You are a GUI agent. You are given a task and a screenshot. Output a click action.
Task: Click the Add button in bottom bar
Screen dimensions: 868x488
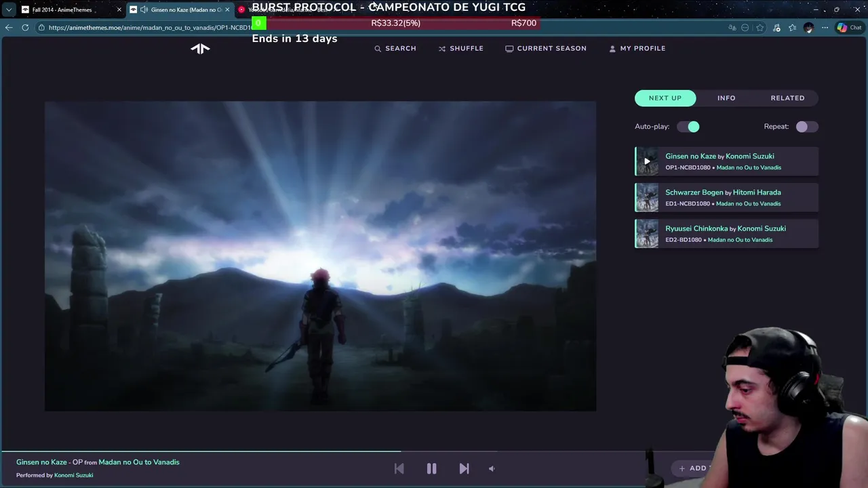click(693, 468)
